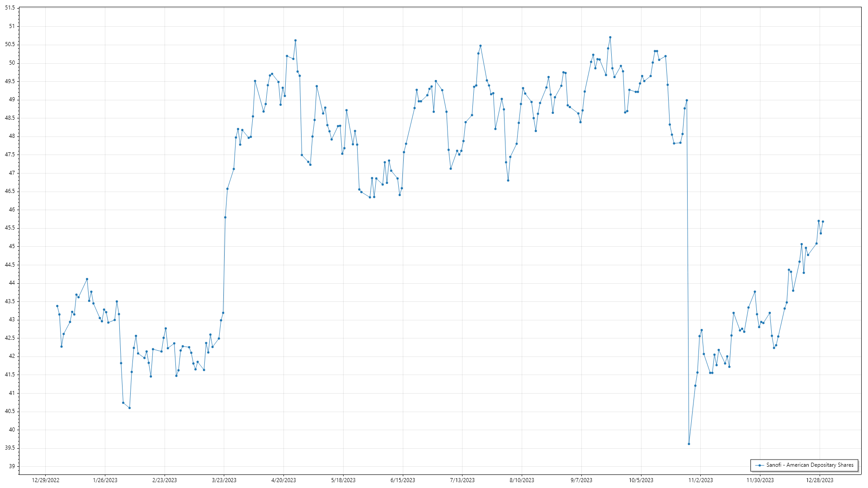Click the 11/2/2023 x-axis date label
This screenshot has width=868, height=488.
[700, 480]
